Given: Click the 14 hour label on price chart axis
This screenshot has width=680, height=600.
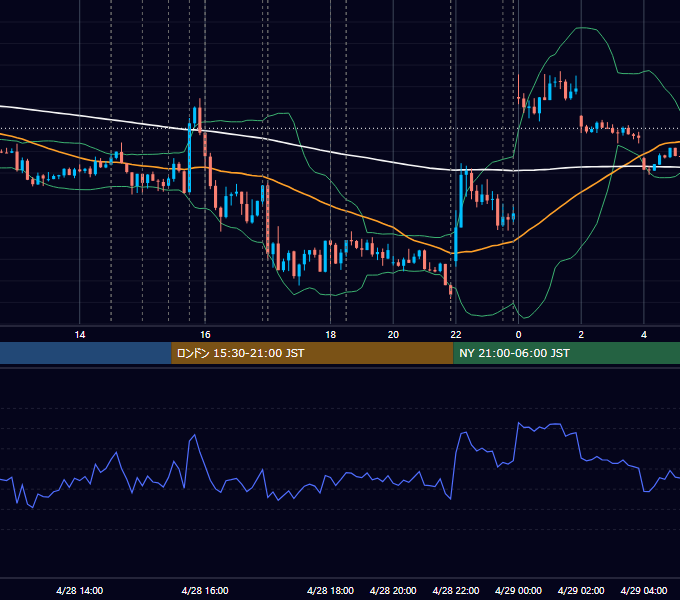Looking at the screenshot, I should [80, 335].
